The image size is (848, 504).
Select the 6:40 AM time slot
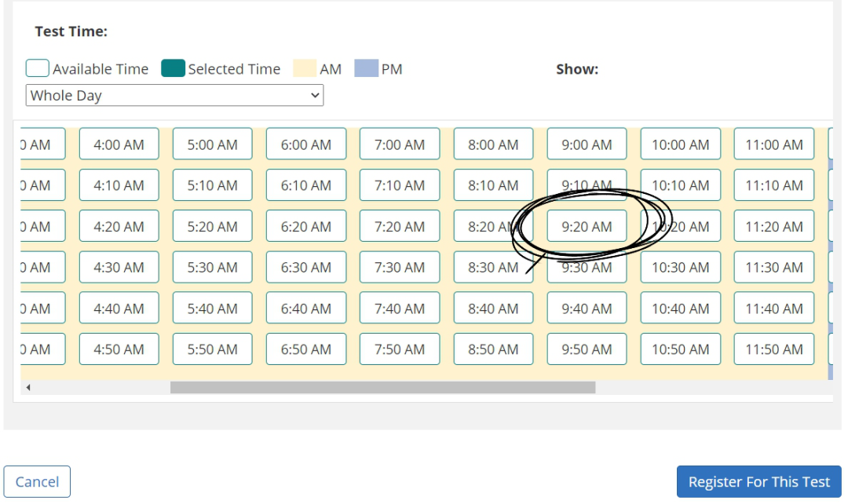[305, 309]
